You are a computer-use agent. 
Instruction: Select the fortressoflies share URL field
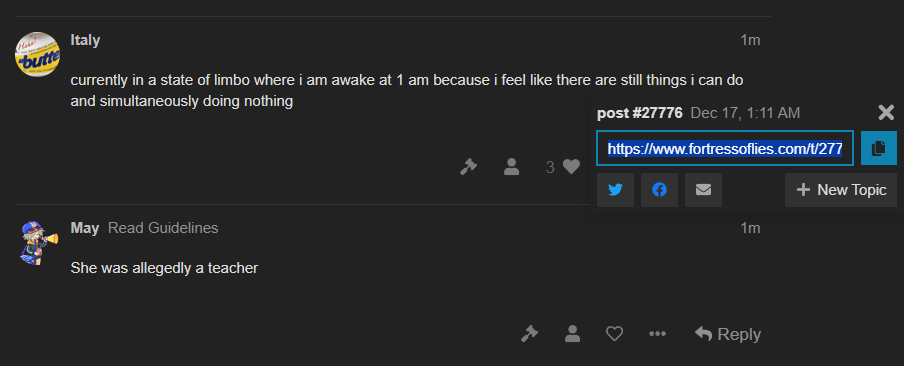pos(725,148)
